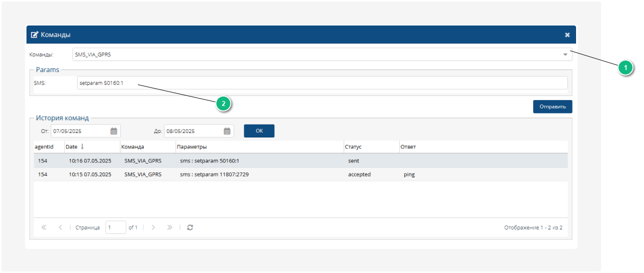Close the Команды dialog
This screenshot has width=644, height=273.
tap(567, 35)
